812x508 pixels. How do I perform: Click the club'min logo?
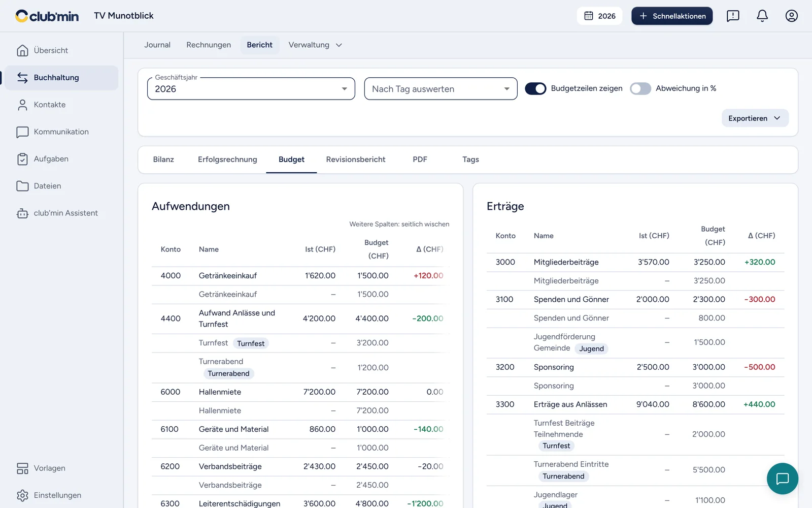[47, 16]
